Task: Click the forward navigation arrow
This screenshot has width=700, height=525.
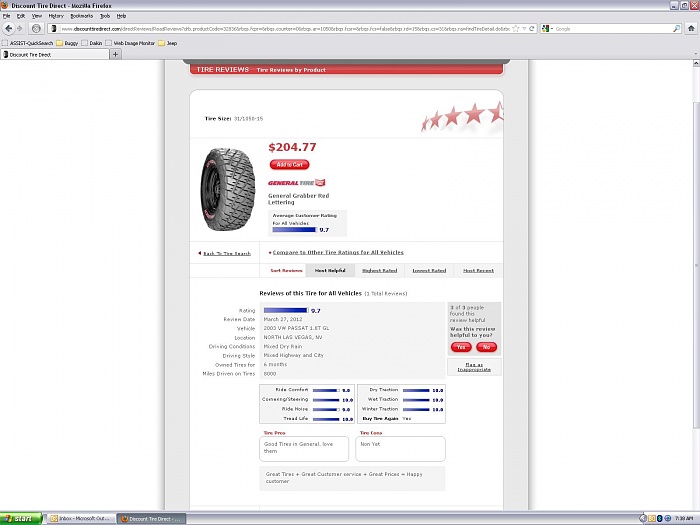Action: tap(19, 29)
